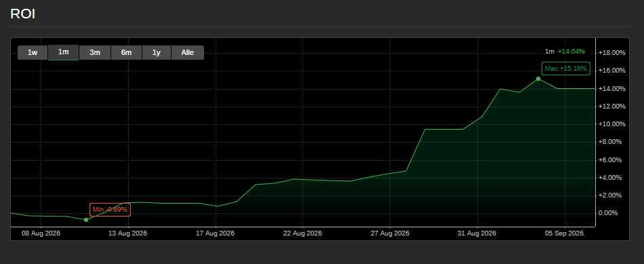The height and width of the screenshot is (264, 644).
Task: Click the +2.00% y-axis label
Action: [610, 195]
